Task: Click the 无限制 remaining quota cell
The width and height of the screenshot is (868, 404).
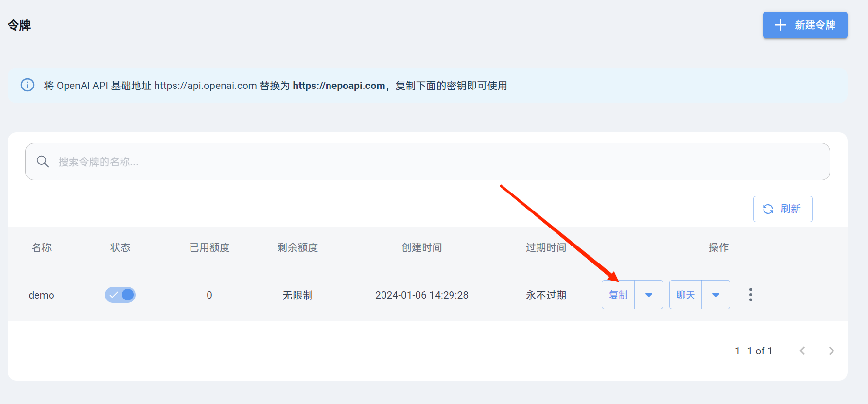Action: 297,295
